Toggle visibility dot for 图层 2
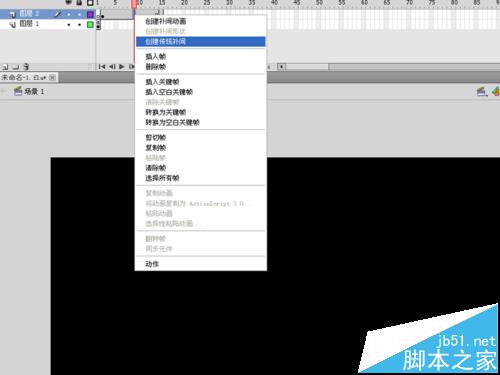 pyautogui.click(x=69, y=14)
